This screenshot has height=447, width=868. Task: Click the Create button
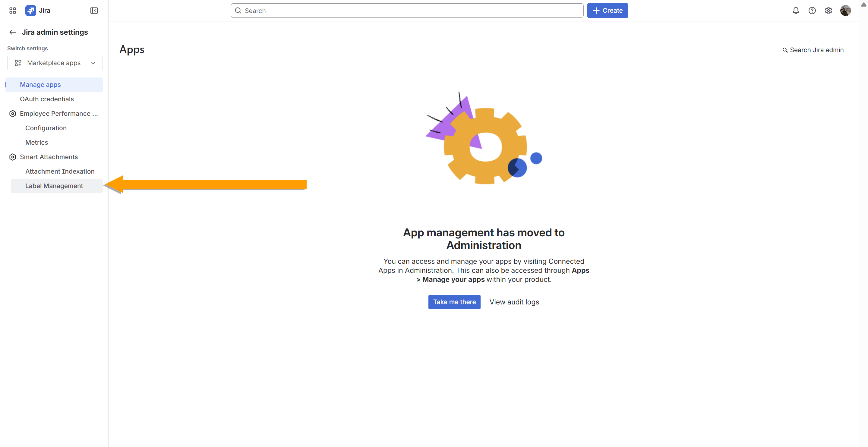pos(607,11)
